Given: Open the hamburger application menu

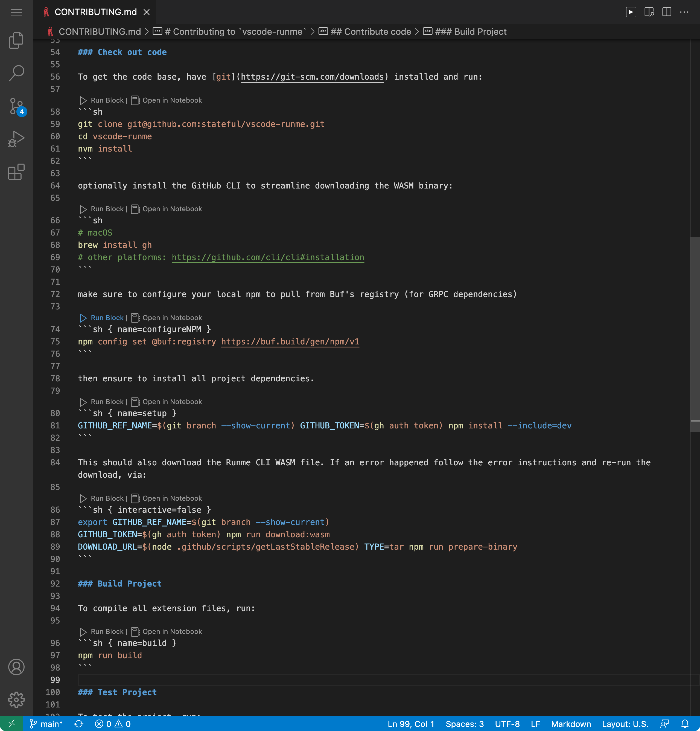Looking at the screenshot, I should [x=16, y=12].
